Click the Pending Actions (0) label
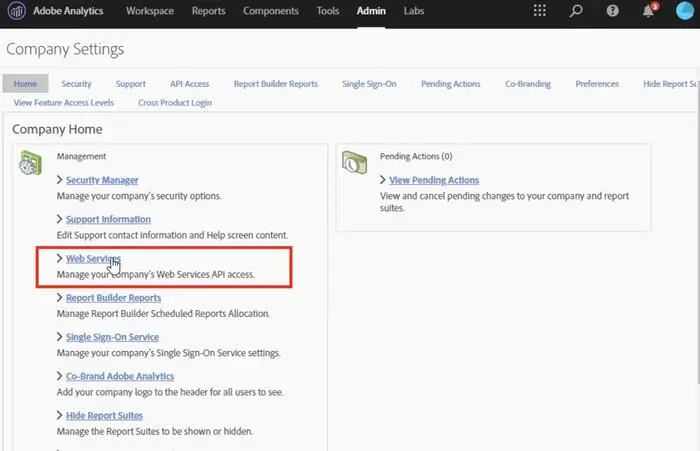Viewport: 700px width, 451px height. (416, 156)
